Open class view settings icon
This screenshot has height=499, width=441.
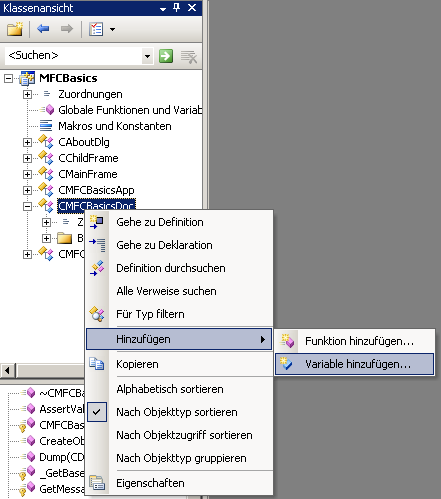[x=96, y=29]
